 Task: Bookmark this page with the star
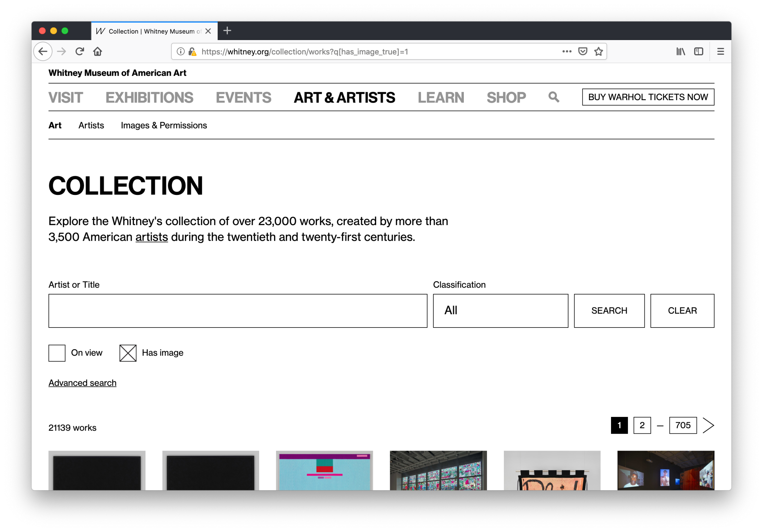click(599, 52)
